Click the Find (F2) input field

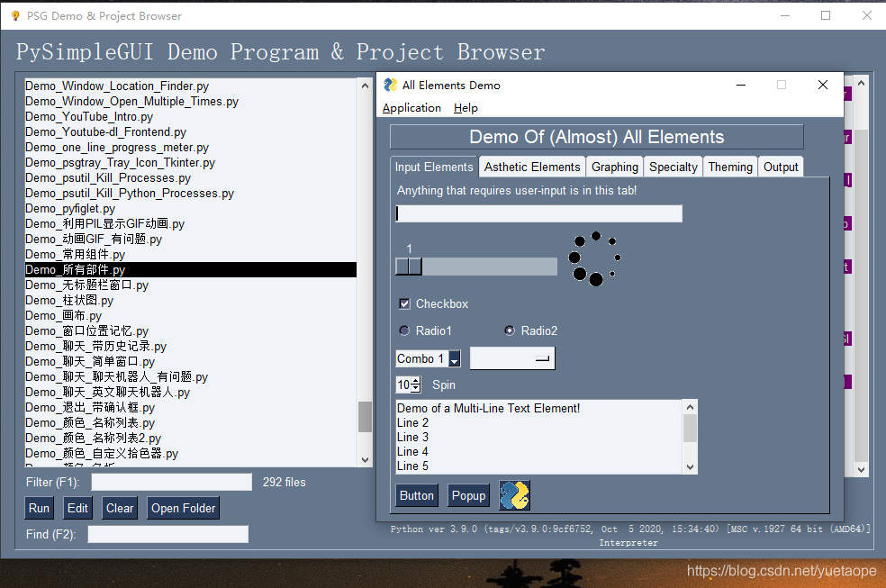click(167, 534)
